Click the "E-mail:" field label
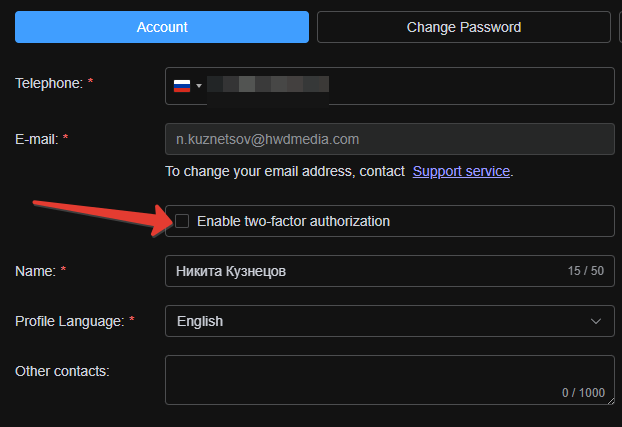 [x=36, y=139]
